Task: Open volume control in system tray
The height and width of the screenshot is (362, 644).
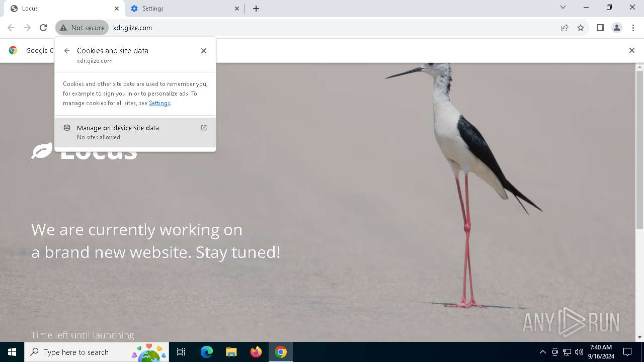Action: 579,352
